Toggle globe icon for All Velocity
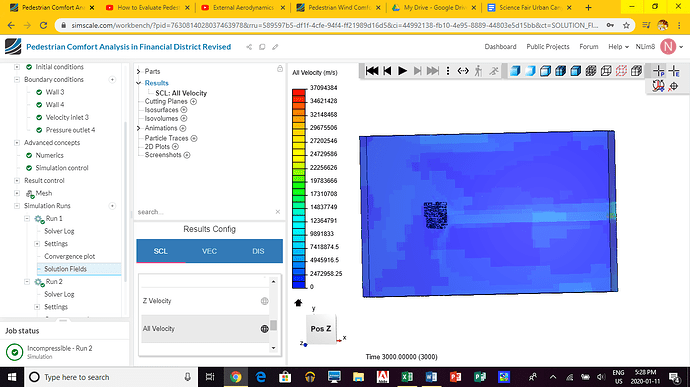This screenshot has width=690, height=387. coord(264,328)
